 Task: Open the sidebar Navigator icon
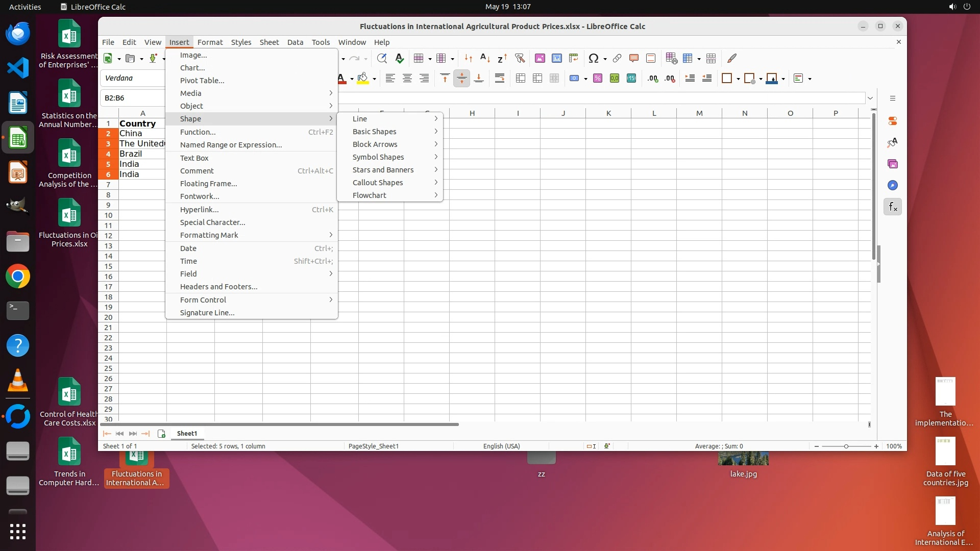(893, 185)
